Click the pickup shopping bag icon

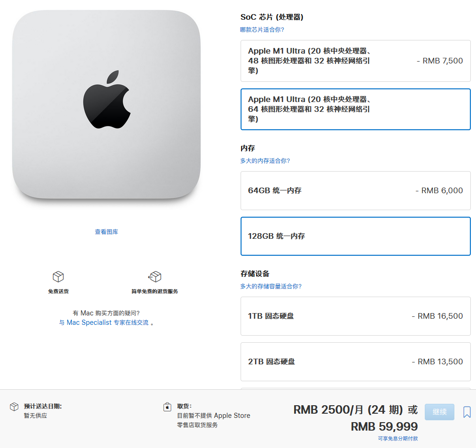pyautogui.click(x=167, y=407)
